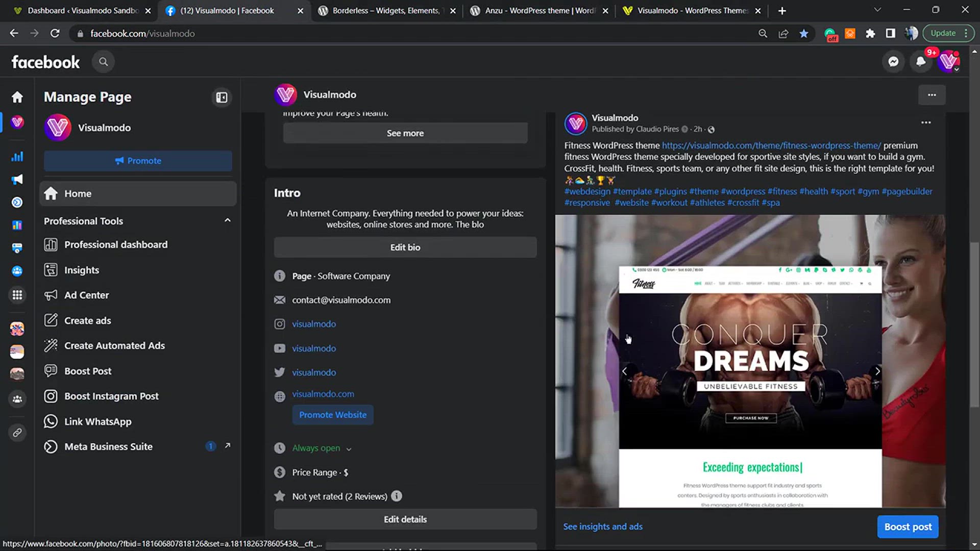Click the #webdesign hashtag
Viewport: 980px width, 551px height.
tap(587, 191)
